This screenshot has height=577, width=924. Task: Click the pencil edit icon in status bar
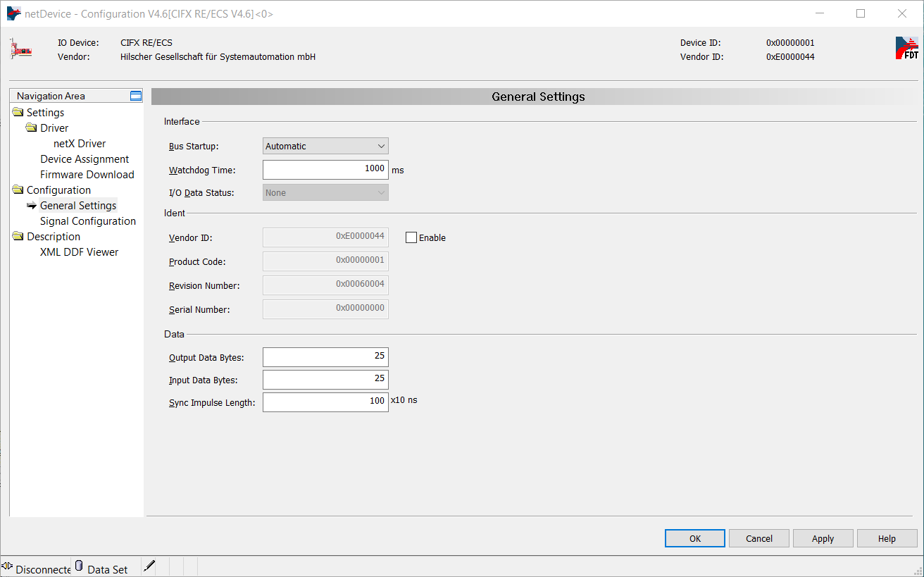(x=149, y=566)
